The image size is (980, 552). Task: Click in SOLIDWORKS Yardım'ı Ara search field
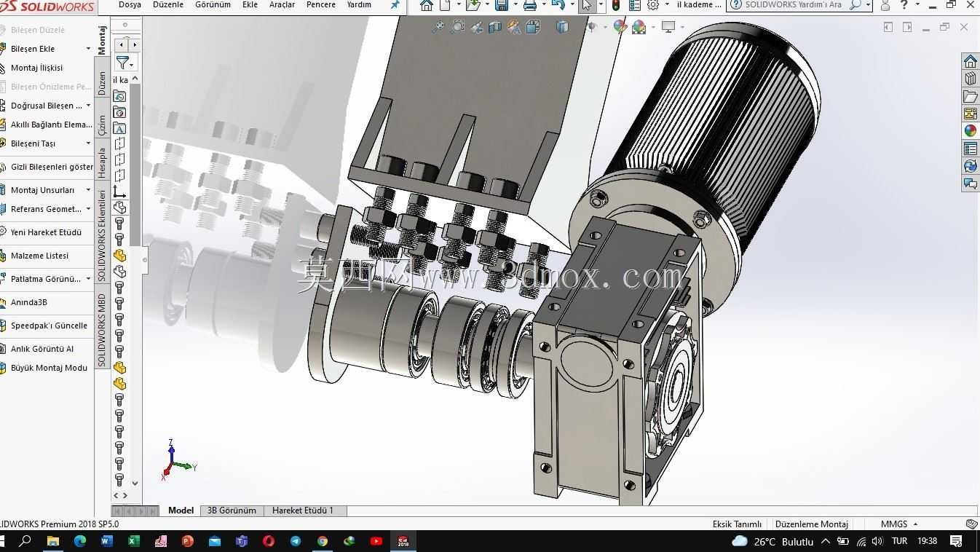click(x=793, y=4)
